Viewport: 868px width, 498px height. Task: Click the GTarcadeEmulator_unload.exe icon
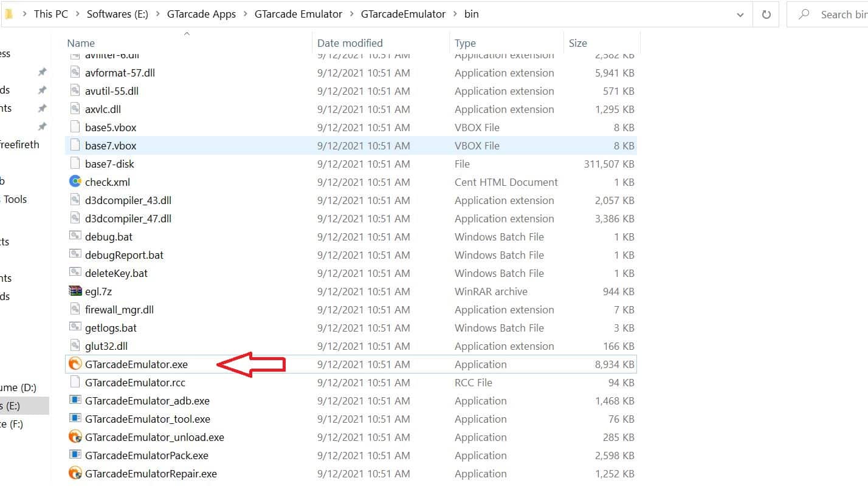click(x=75, y=437)
